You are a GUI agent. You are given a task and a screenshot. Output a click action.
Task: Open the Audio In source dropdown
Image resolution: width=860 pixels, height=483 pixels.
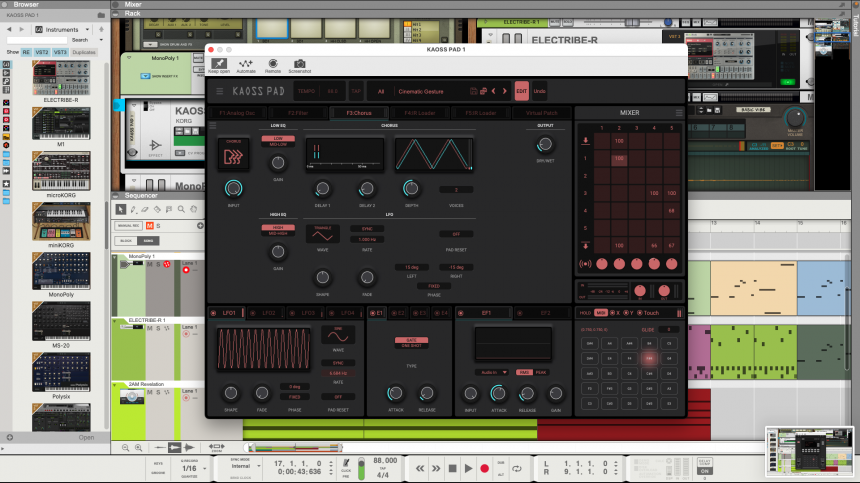coord(491,372)
